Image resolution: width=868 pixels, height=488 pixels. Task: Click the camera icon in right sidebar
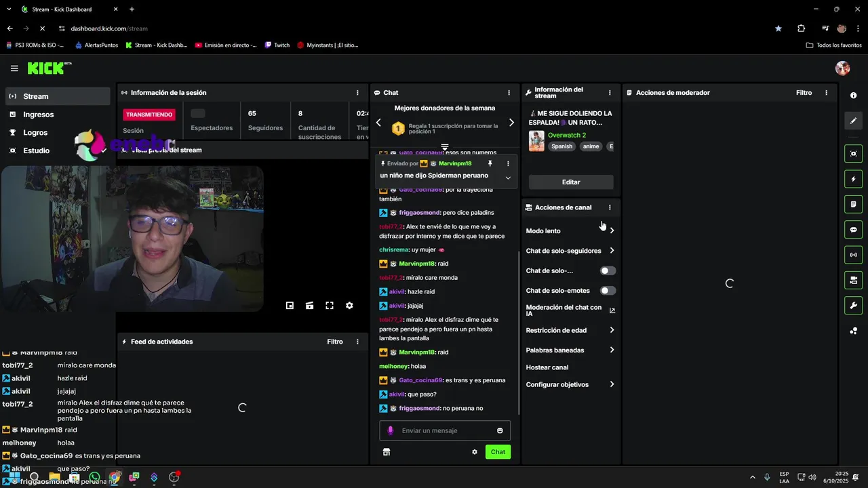[x=853, y=280]
